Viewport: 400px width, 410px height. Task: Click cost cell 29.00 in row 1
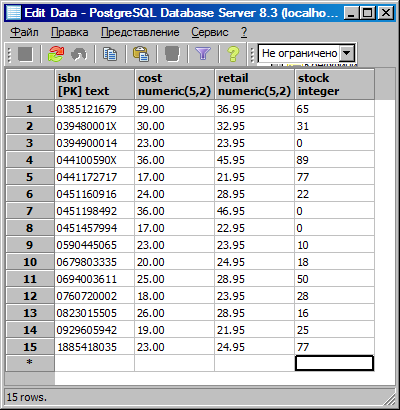click(174, 109)
